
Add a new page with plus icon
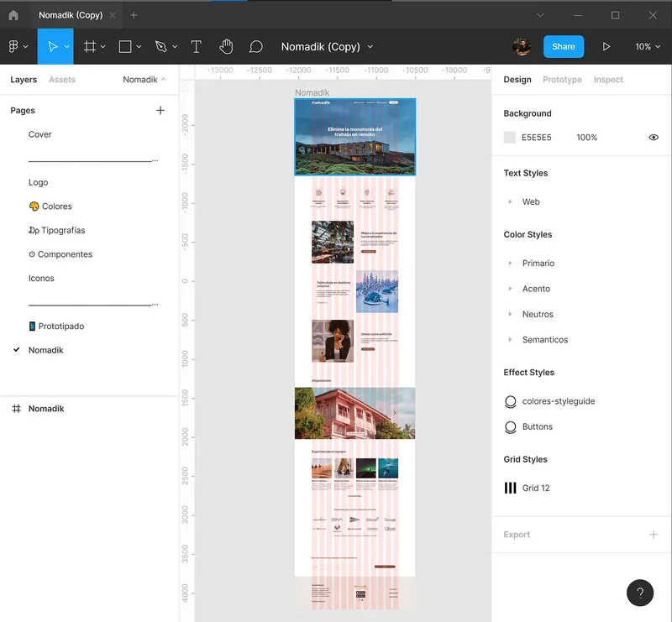tap(160, 110)
